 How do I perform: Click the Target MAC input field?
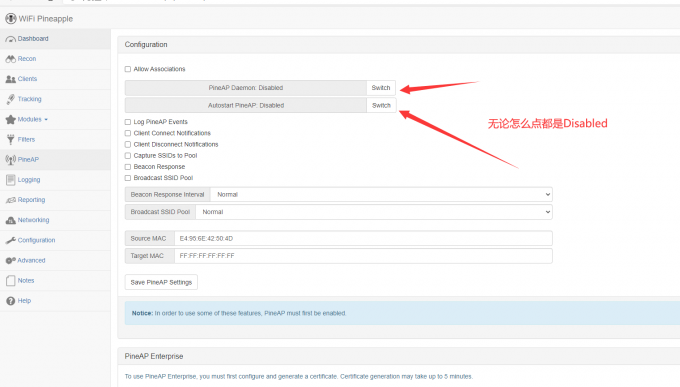(x=363, y=256)
